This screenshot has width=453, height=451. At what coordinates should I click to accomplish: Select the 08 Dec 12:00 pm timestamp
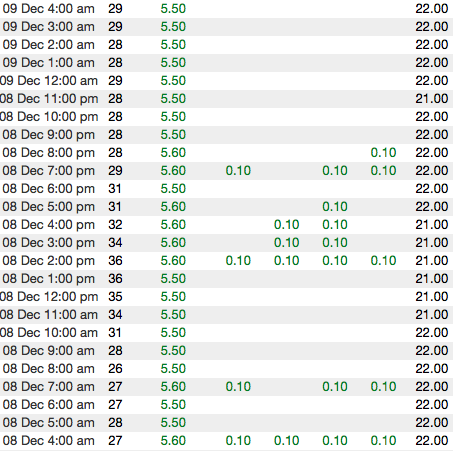49,297
